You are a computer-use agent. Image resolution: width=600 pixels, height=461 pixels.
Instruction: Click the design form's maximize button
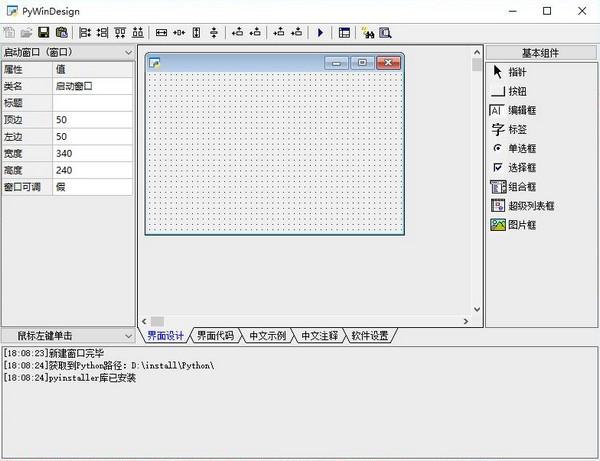click(362, 63)
